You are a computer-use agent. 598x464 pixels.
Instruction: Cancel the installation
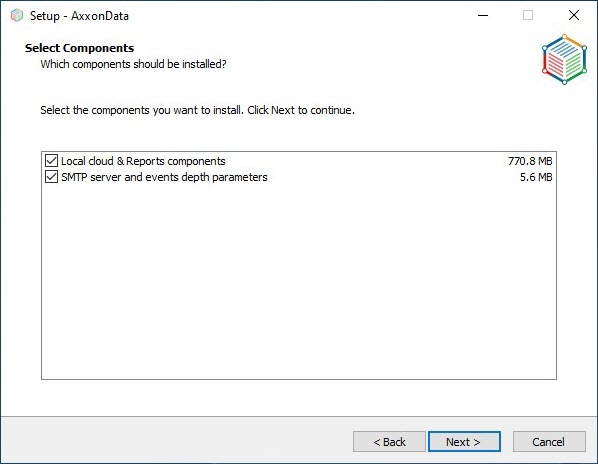coord(549,442)
